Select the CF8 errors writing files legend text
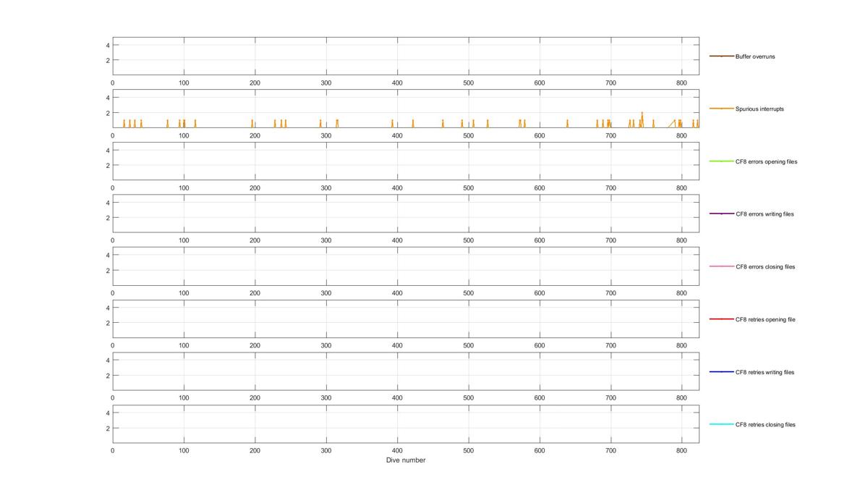868x498 pixels. click(765, 214)
